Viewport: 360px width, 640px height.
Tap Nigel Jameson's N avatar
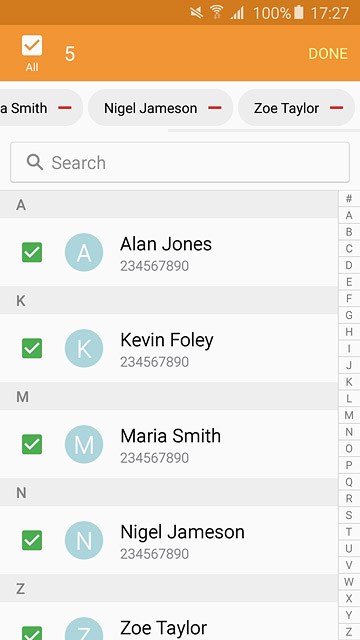click(x=84, y=540)
